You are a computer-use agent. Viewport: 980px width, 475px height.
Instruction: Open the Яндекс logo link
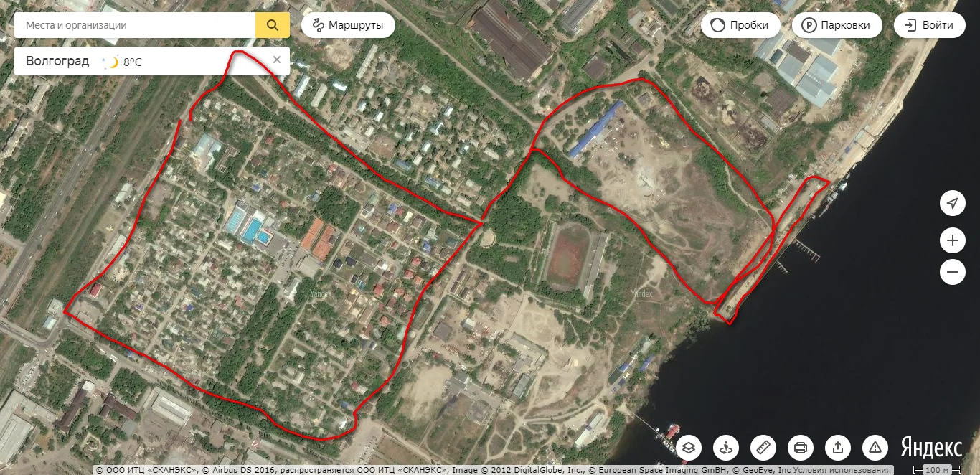[932, 447]
